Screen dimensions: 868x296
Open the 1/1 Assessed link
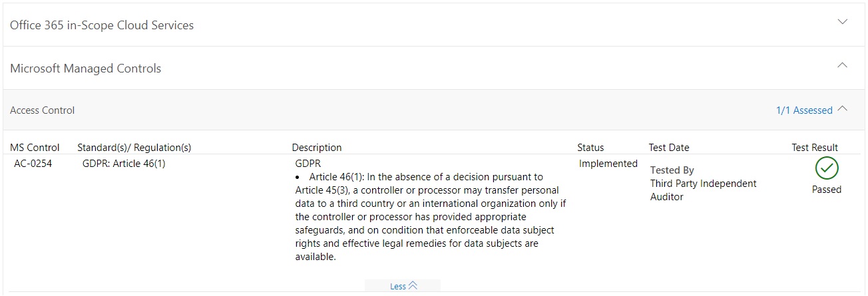point(803,110)
